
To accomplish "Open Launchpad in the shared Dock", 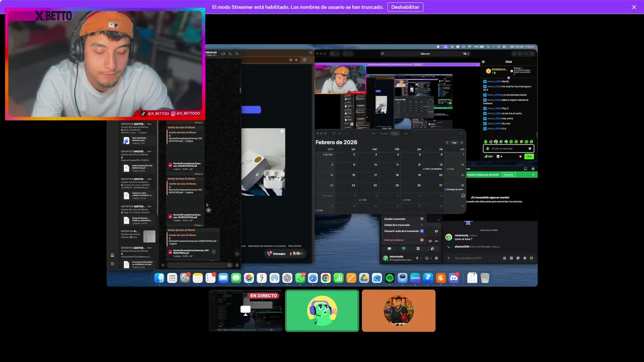I will click(172, 278).
